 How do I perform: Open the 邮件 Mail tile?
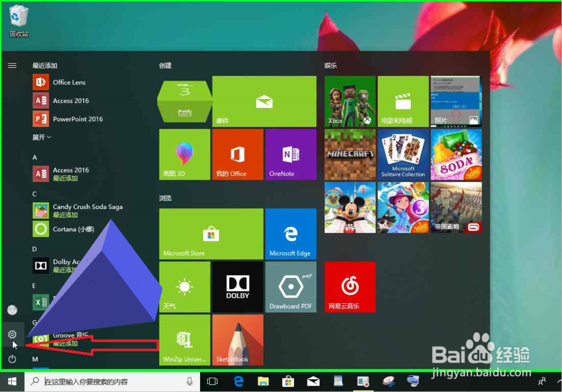pyautogui.click(x=265, y=102)
